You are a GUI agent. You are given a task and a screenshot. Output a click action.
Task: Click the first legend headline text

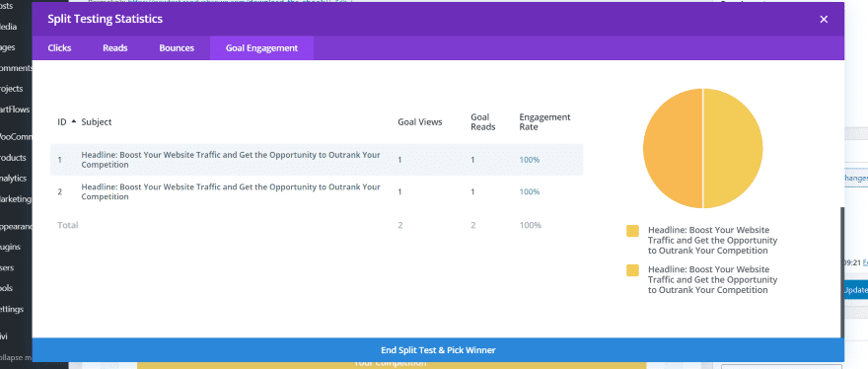click(x=712, y=241)
